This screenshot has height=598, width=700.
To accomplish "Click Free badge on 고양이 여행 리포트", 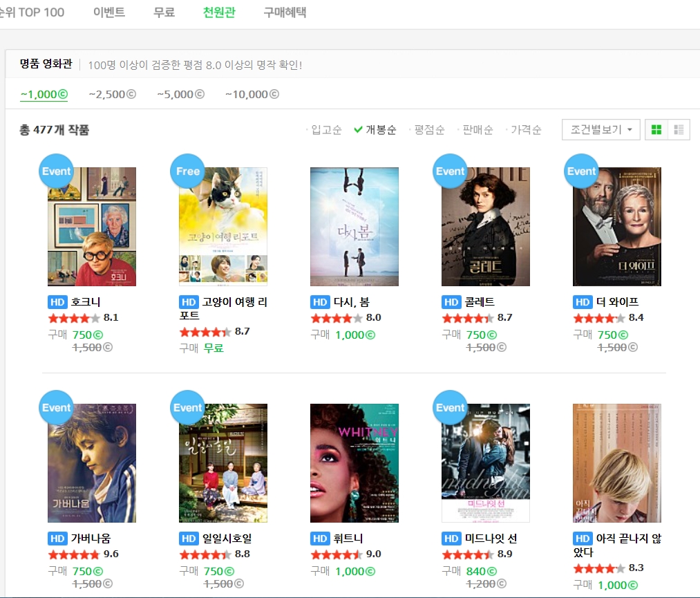I will coord(187,171).
